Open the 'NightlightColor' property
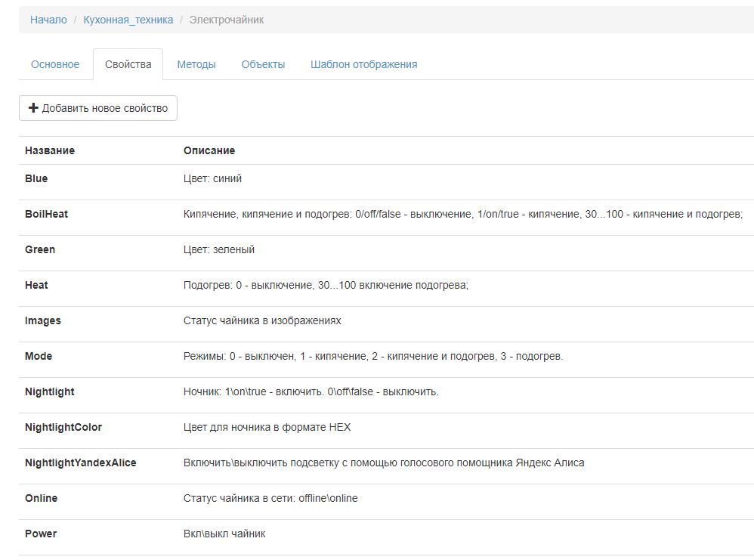 point(63,427)
